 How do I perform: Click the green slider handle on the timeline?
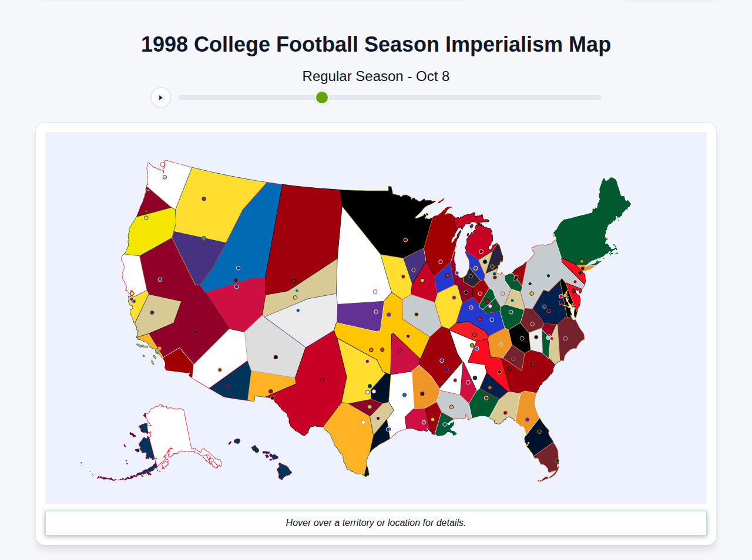pyautogui.click(x=321, y=97)
